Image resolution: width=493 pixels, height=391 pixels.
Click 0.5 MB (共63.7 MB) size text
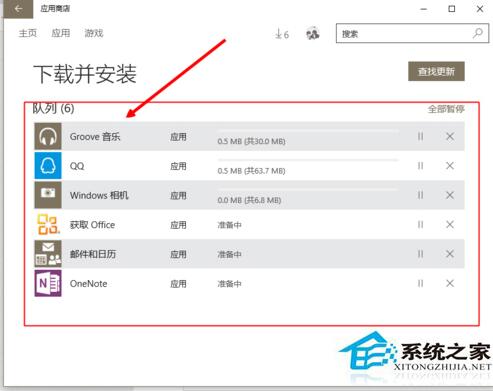point(251,171)
